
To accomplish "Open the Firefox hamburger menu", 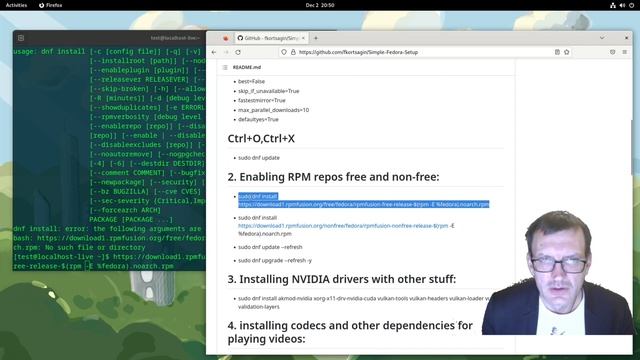I will pos(624,52).
